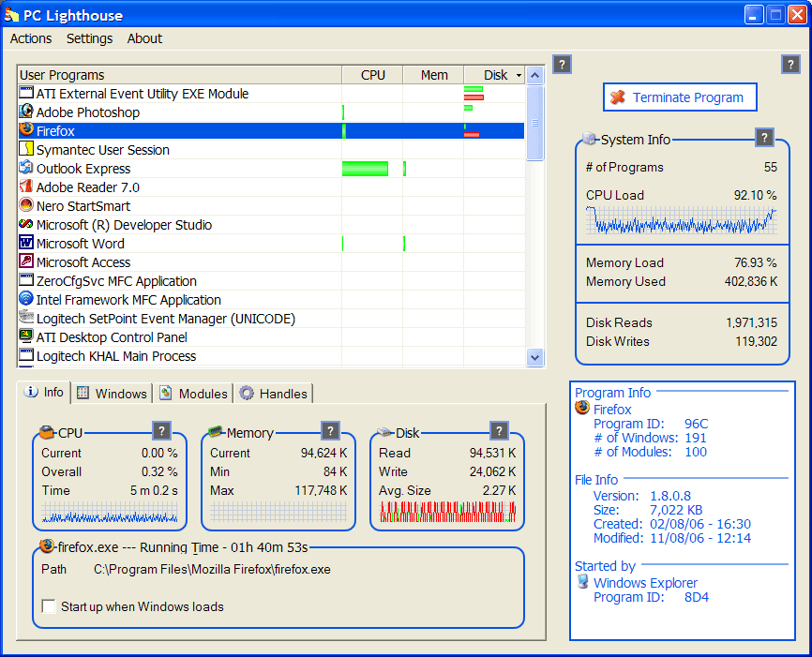Image resolution: width=812 pixels, height=657 pixels.
Task: Open the Actions menu
Action: coord(31,38)
